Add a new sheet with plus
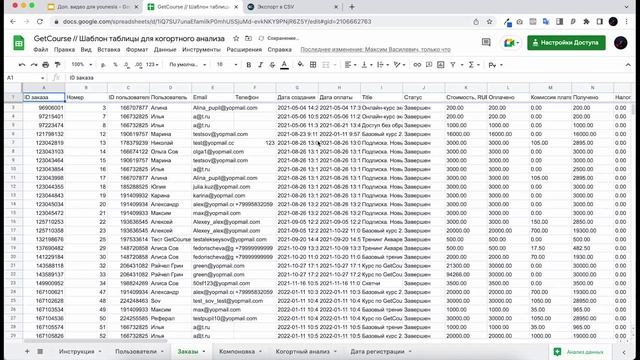Image resolution: width=640 pixels, height=360 pixels. coord(27,351)
